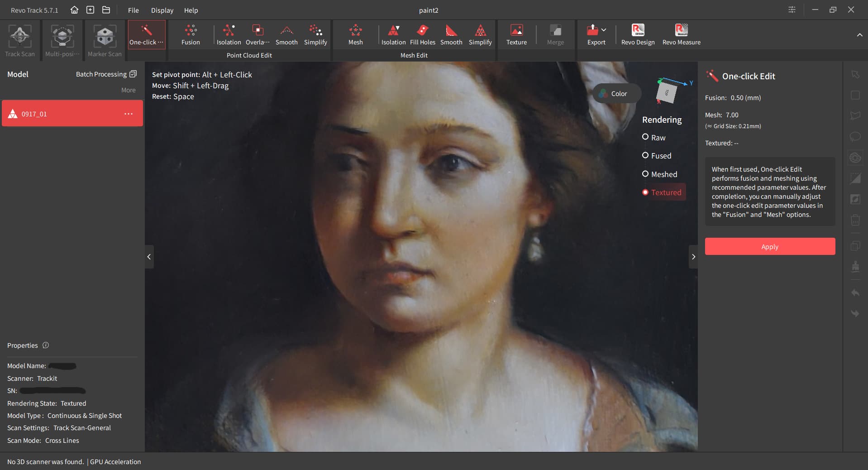Viewport: 868px width, 470px height.
Task: Open Revo Design
Action: 638,35
